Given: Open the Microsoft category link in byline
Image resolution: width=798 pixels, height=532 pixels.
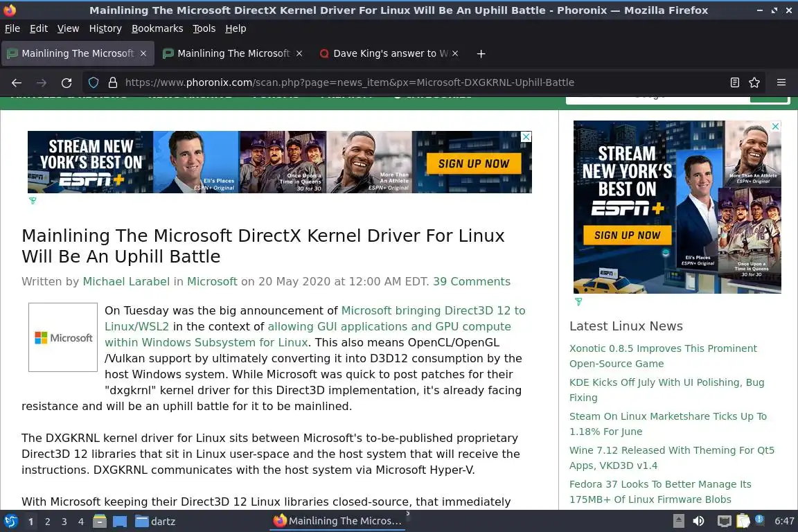Looking at the screenshot, I should coord(212,281).
